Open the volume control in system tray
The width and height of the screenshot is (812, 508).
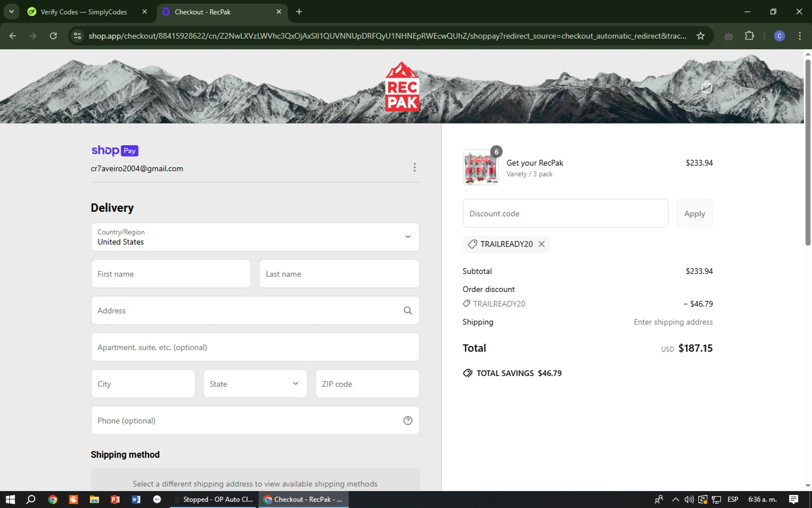pos(689,499)
